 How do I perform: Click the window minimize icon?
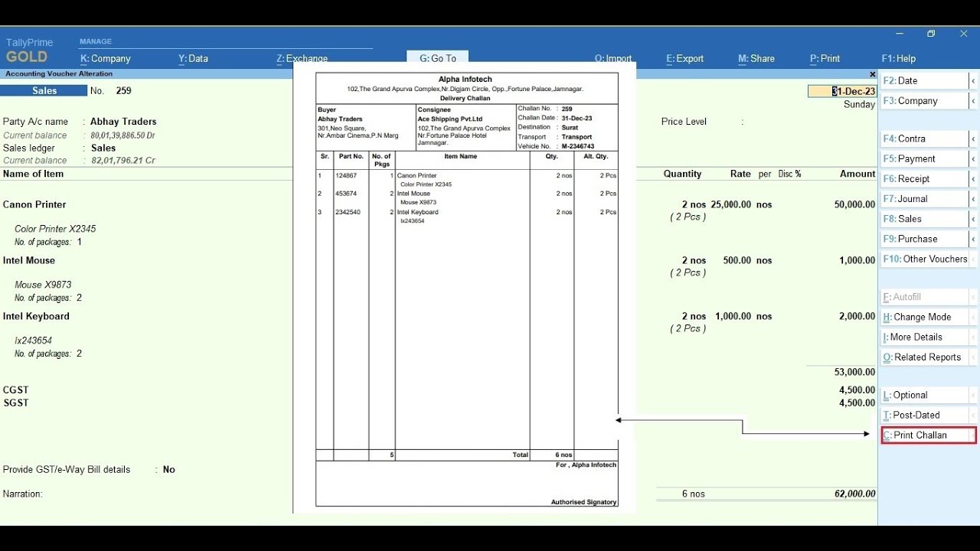point(898,34)
